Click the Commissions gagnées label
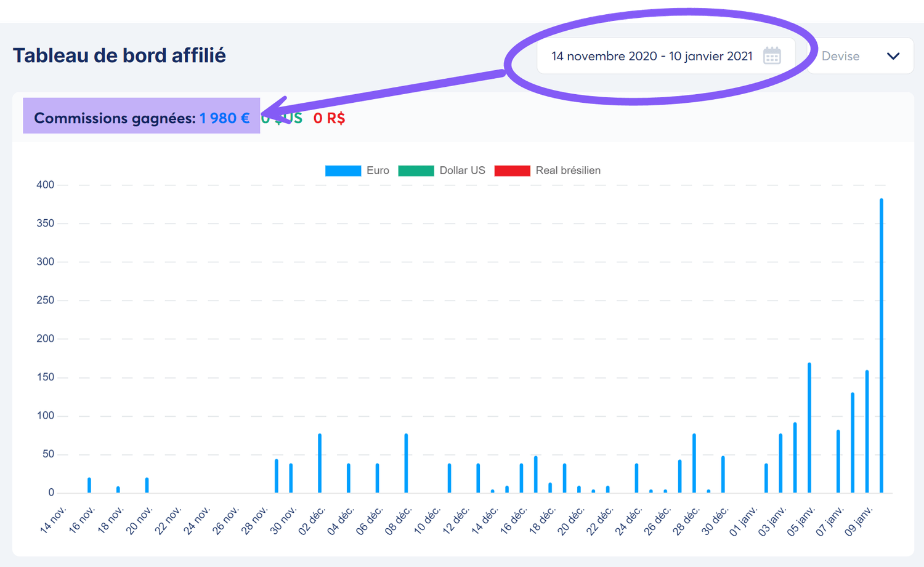Screen dimensions: 924x567 [x=115, y=118]
